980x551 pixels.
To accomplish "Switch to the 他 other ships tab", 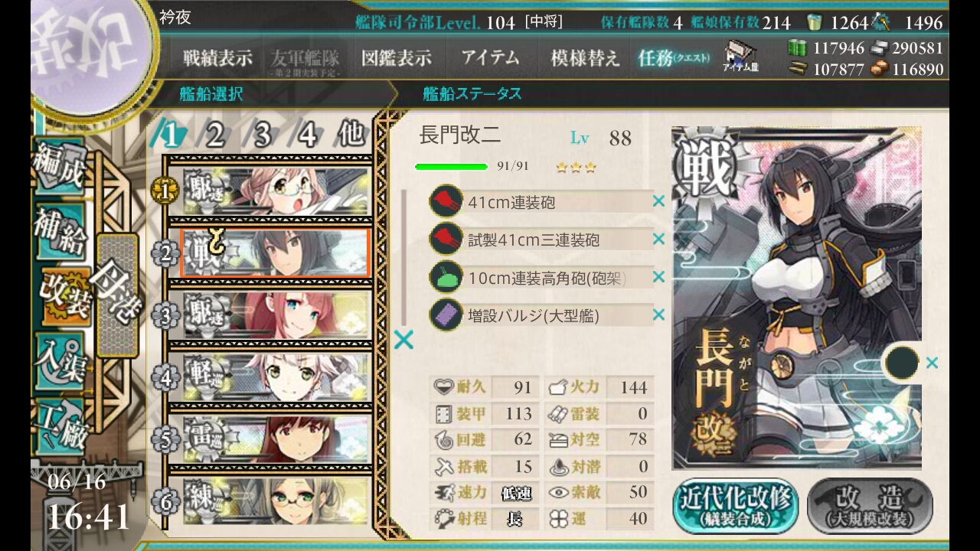I will point(351,135).
